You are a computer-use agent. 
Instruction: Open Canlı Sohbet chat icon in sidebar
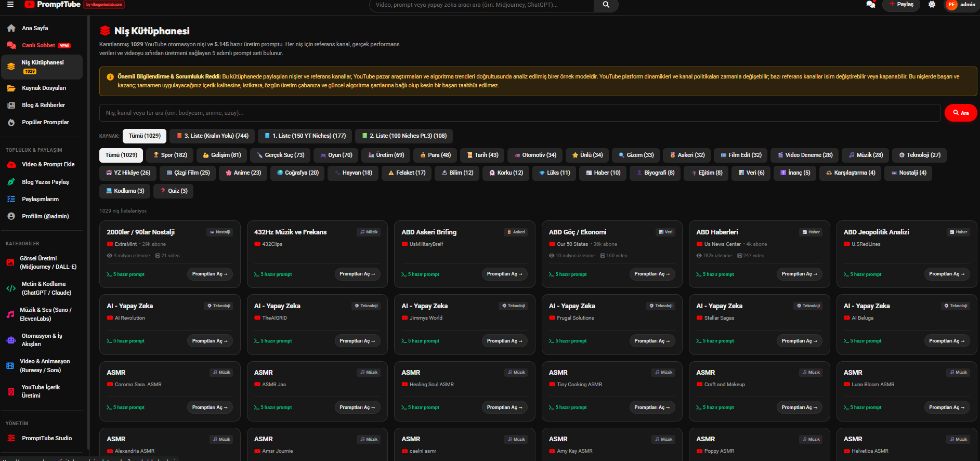click(x=11, y=45)
